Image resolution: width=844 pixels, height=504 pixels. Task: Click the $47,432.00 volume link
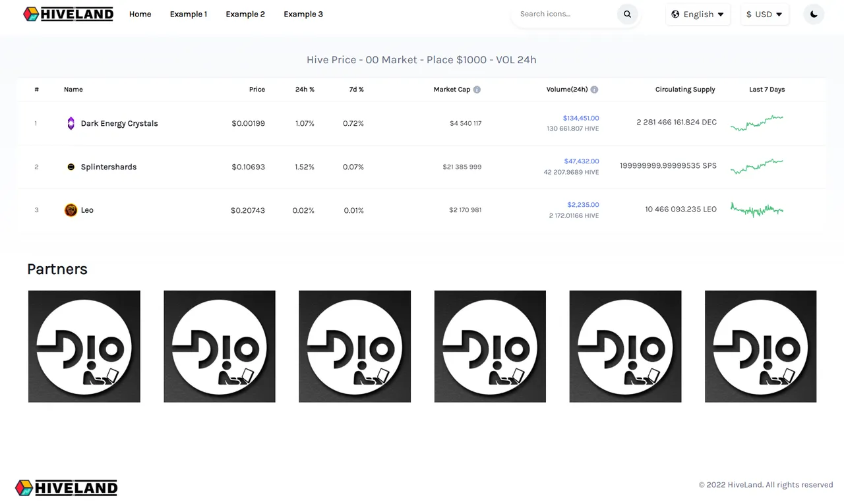coord(582,161)
